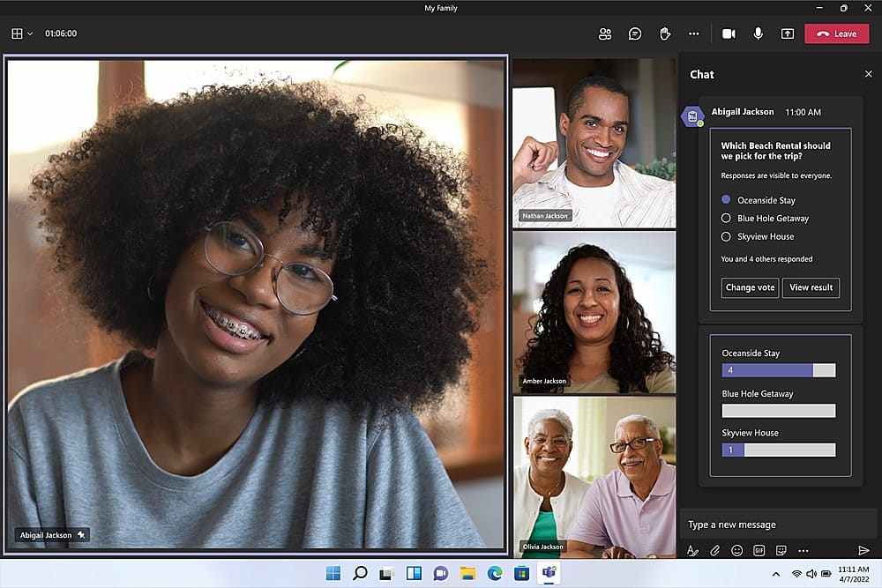View the poll result
Image resolution: width=882 pixels, height=588 pixels.
coord(811,287)
